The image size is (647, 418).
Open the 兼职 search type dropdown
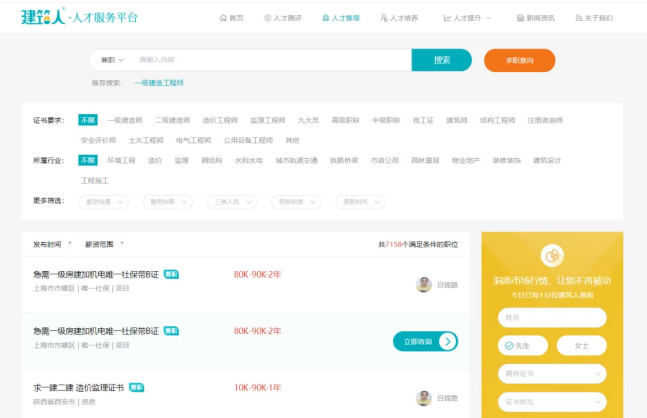point(111,60)
